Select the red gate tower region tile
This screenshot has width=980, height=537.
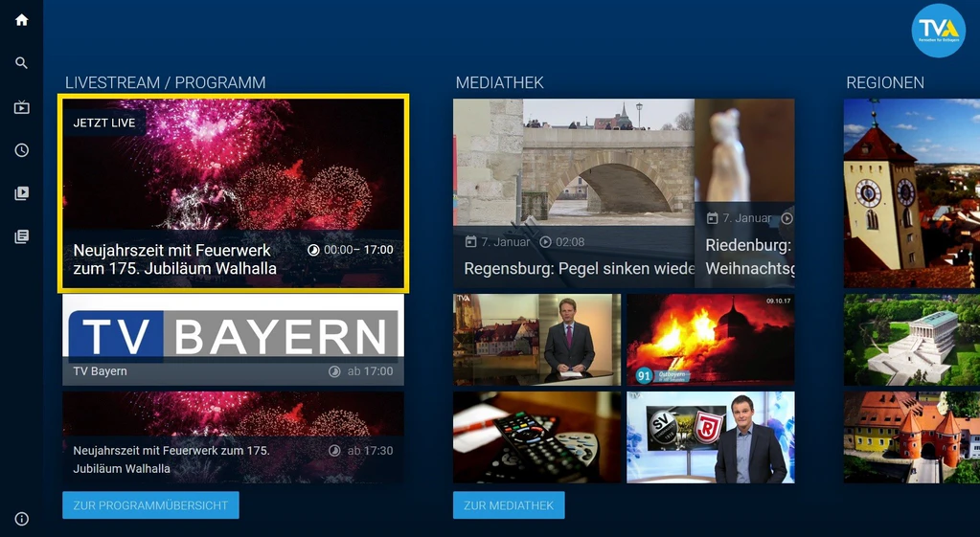coord(912,437)
